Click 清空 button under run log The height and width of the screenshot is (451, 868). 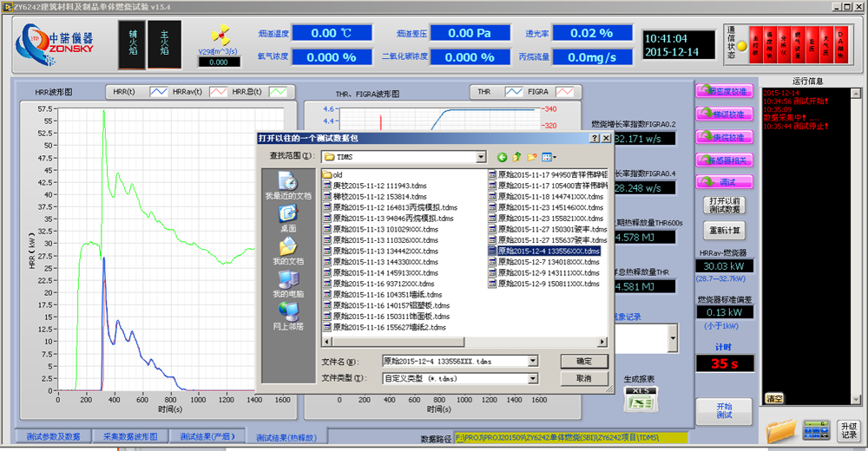coord(774,399)
